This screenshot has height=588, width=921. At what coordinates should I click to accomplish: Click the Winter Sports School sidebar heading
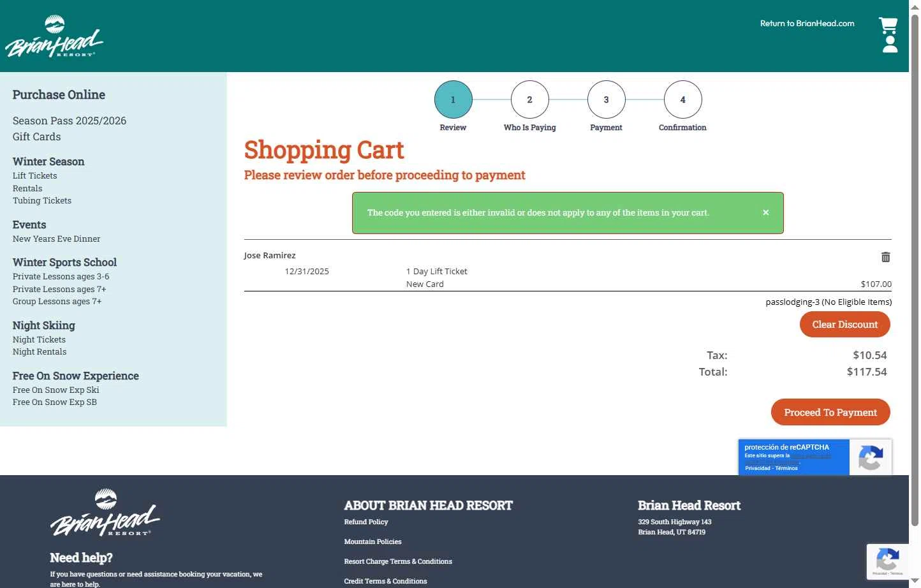tap(64, 262)
